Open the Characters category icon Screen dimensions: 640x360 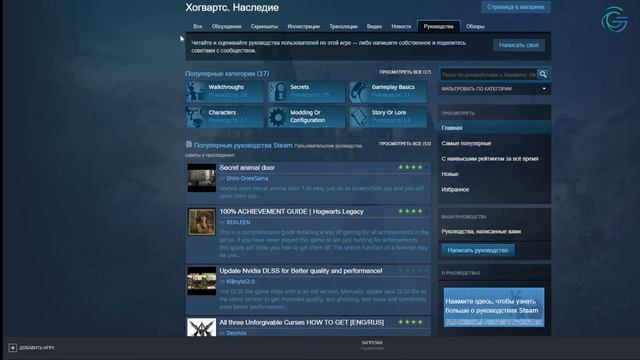[x=196, y=117]
